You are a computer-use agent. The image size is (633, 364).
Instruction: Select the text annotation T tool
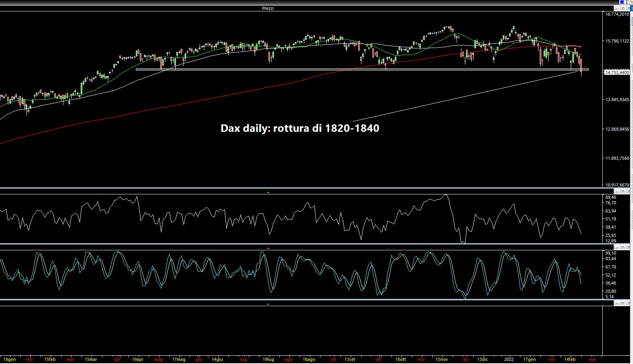coord(627,2)
